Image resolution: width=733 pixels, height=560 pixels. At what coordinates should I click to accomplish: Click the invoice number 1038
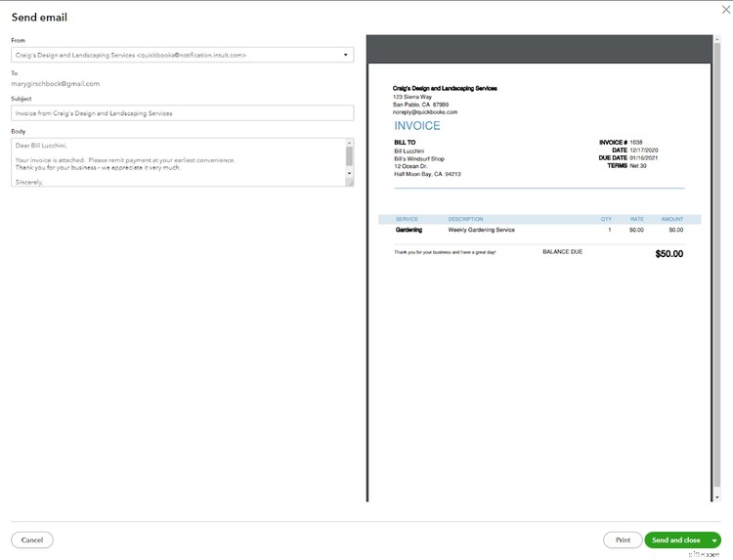(x=636, y=142)
